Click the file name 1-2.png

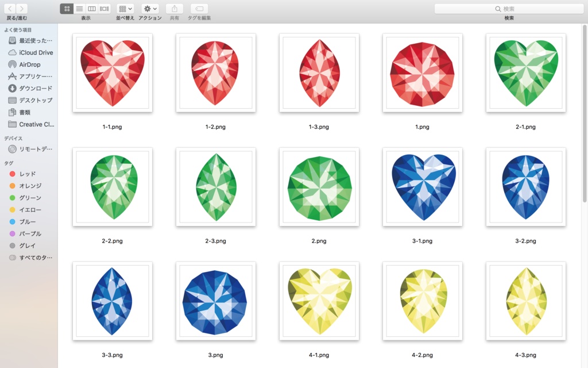(x=216, y=127)
